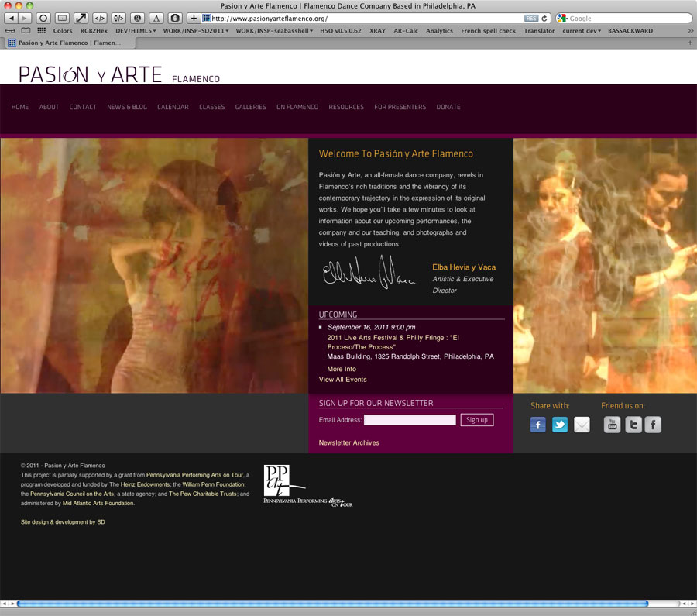
Task: Open the gray Facebook friend icon
Action: point(654,425)
